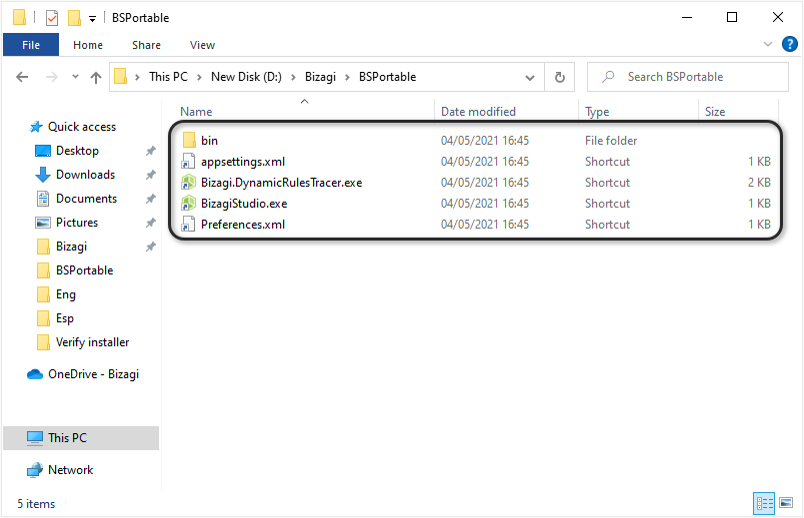
Task: Click the Desktop icon in sidebar
Action: (43, 151)
